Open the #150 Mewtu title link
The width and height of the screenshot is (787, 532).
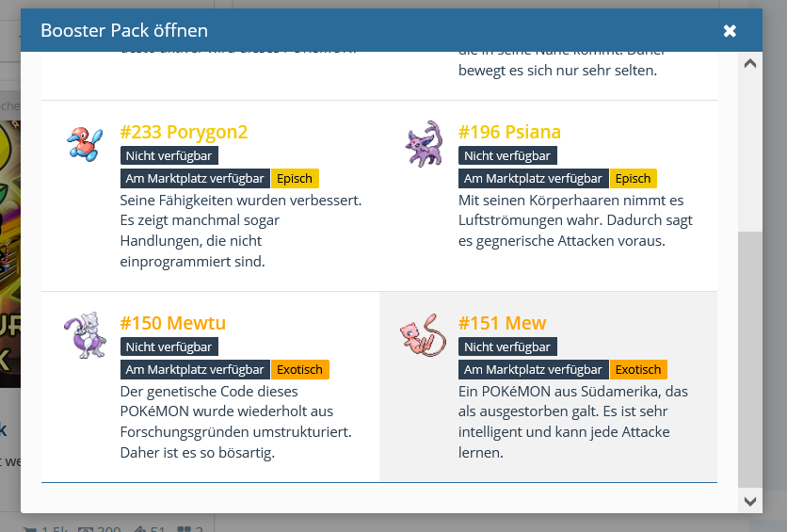click(172, 323)
